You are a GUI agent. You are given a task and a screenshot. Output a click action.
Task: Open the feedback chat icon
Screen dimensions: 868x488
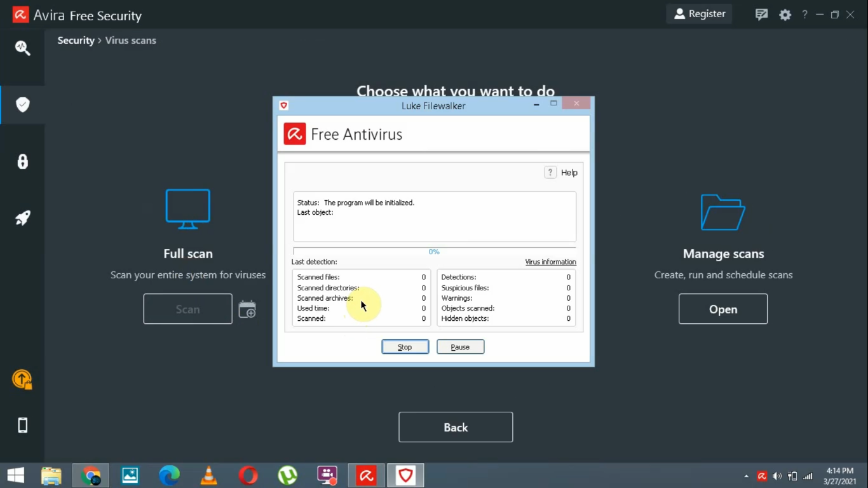pyautogui.click(x=761, y=15)
